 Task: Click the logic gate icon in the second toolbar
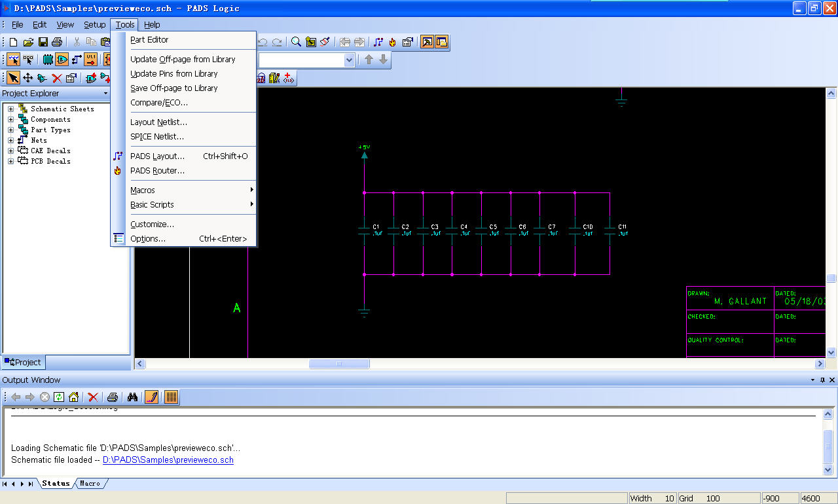point(62,60)
